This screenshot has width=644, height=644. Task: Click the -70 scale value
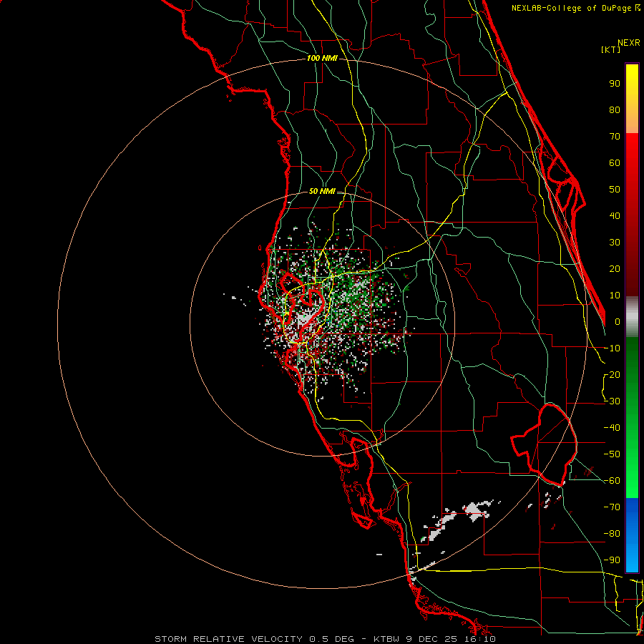(x=612, y=507)
